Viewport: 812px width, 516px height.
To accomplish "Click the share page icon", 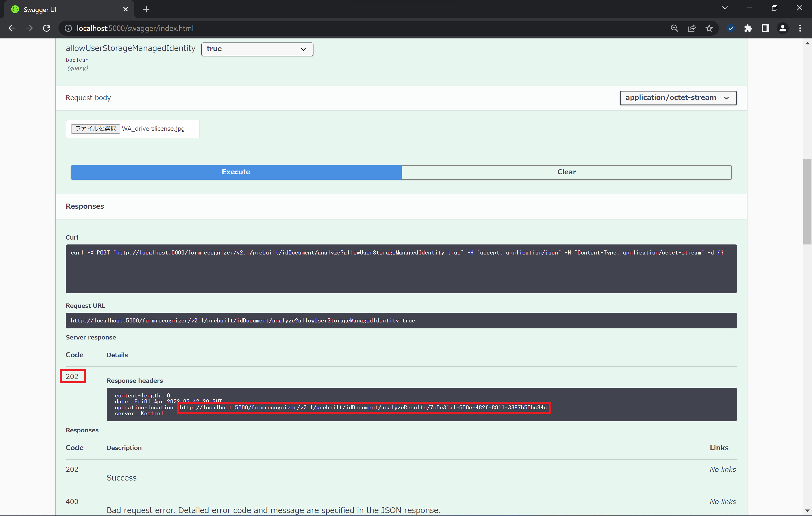I will pos(692,28).
